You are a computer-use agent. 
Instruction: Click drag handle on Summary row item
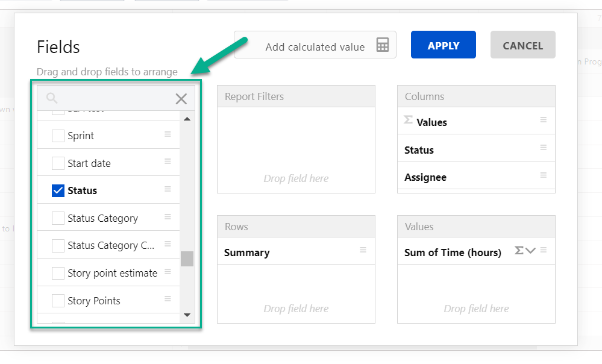coord(363,250)
